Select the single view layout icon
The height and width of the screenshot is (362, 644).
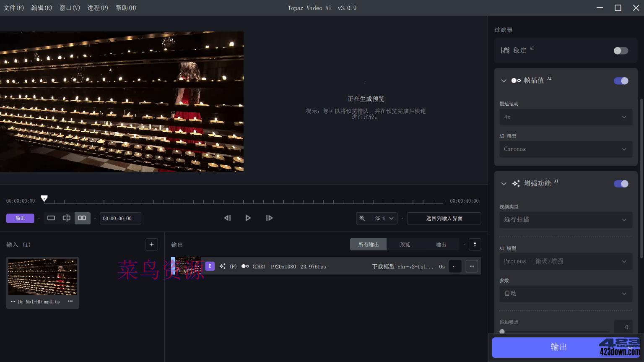(x=51, y=218)
